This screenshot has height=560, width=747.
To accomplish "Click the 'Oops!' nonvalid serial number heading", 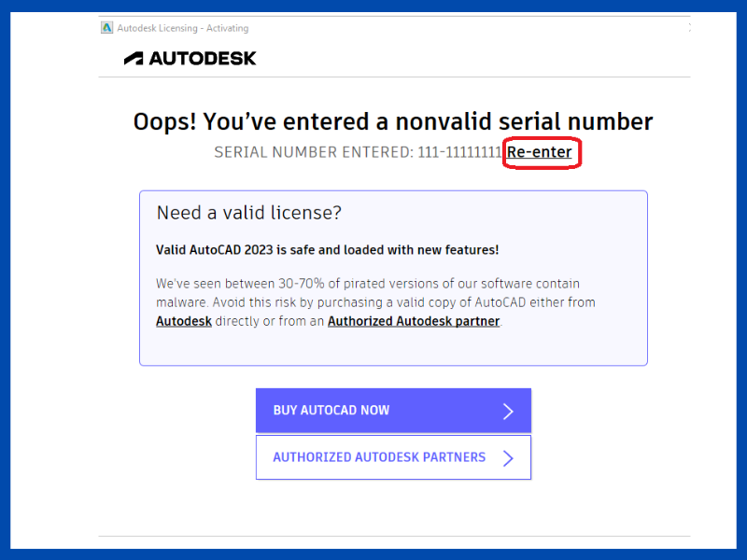I will point(393,121).
